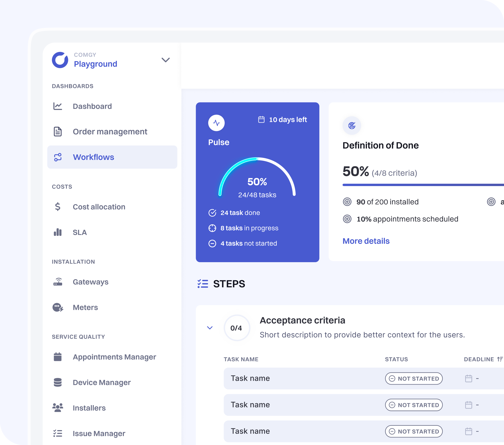Open the Appointments Manager section
The height and width of the screenshot is (445, 504).
click(58, 357)
